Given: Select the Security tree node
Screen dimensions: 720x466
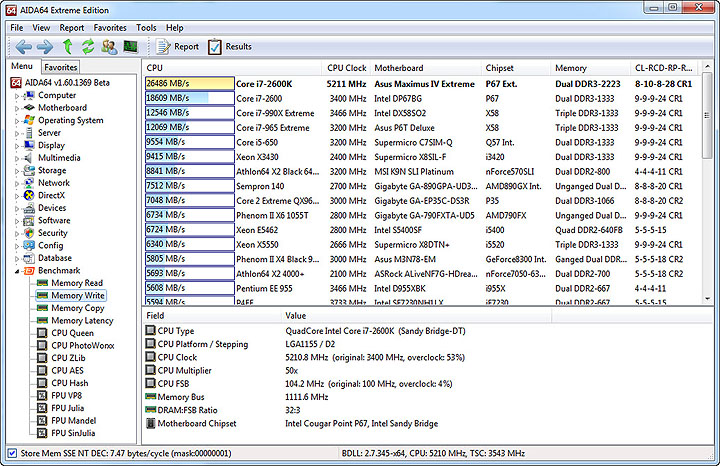Looking at the screenshot, I should coord(52,233).
